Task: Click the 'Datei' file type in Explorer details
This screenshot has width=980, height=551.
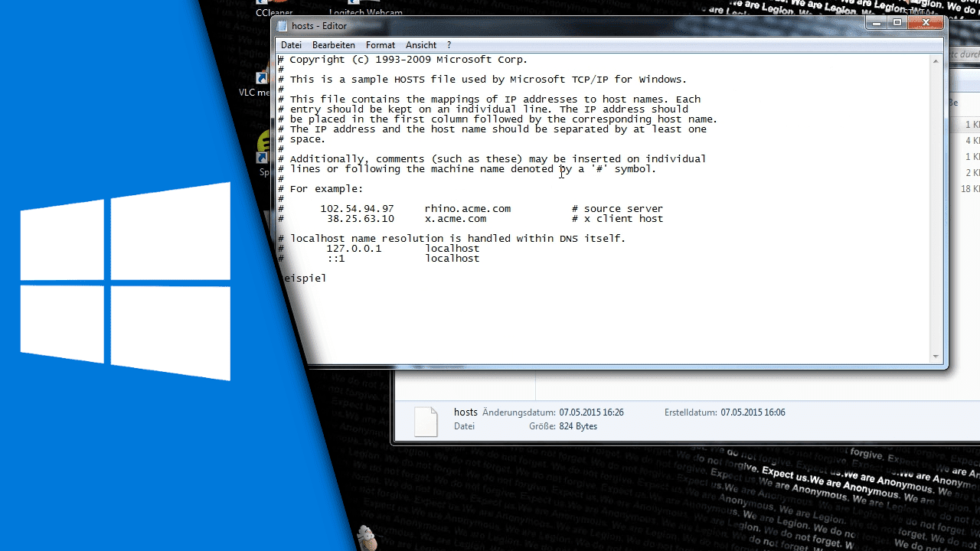Action: coord(465,426)
